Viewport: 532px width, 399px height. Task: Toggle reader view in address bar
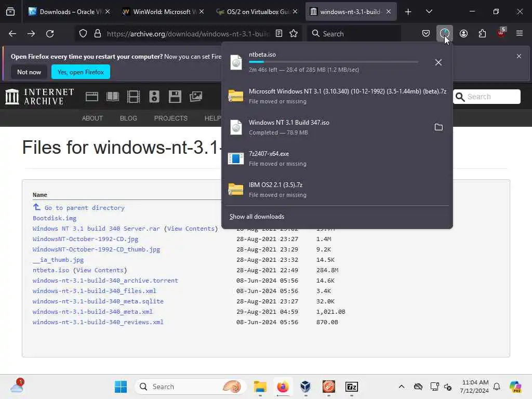click(x=279, y=34)
